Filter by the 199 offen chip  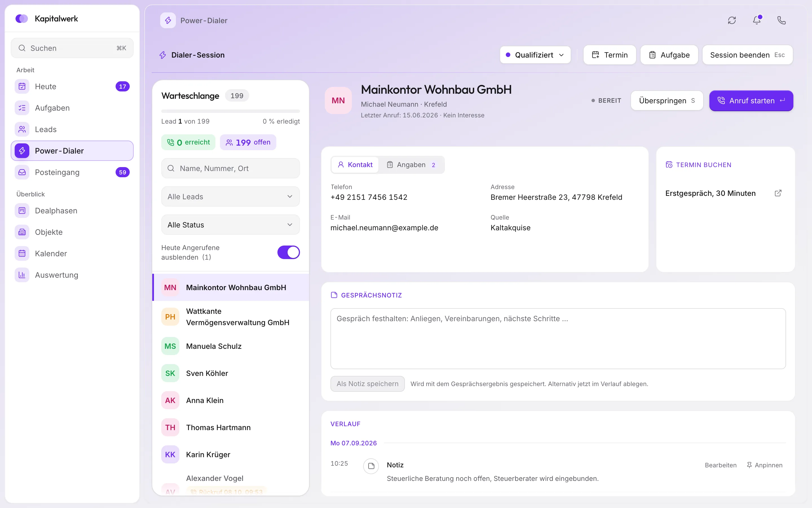click(x=248, y=143)
